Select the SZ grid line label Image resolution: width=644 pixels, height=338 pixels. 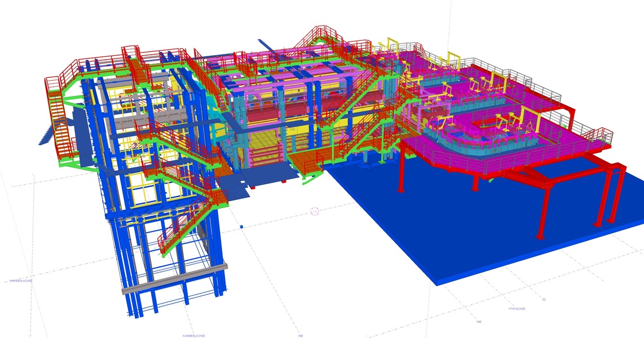coord(544,300)
